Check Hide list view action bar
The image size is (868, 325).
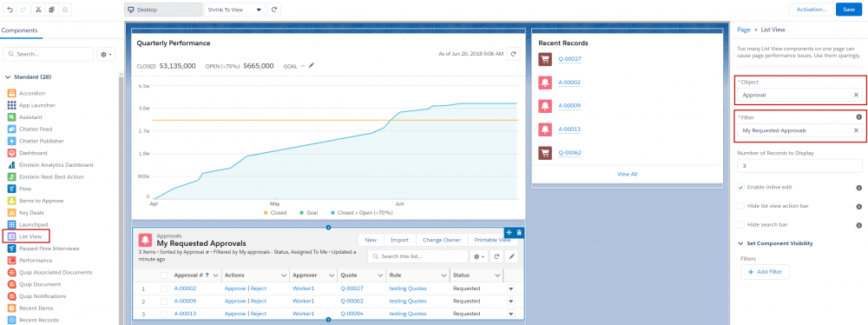740,206
